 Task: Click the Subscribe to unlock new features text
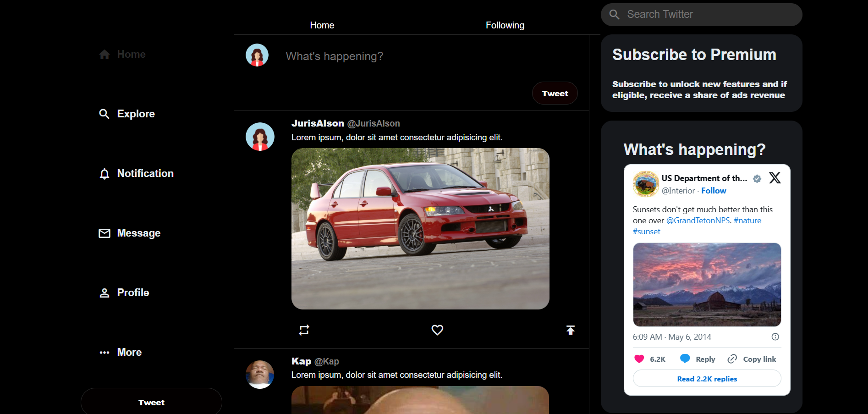(699, 90)
